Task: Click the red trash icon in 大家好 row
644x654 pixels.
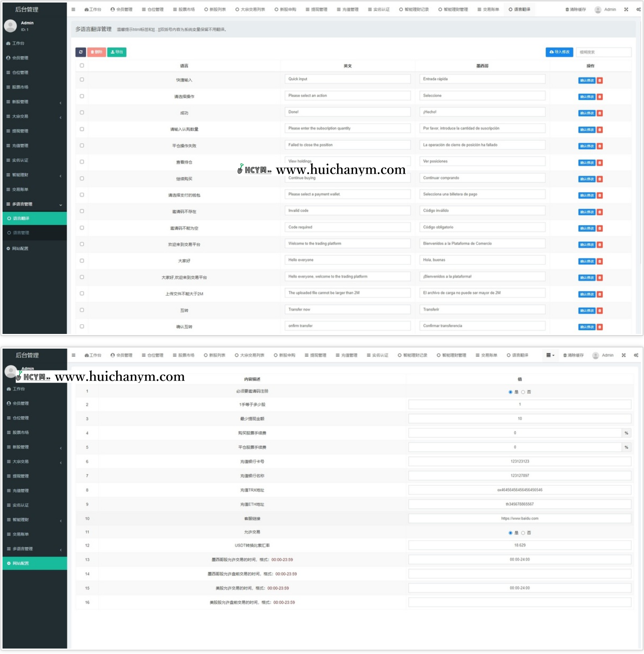Action: (600, 261)
